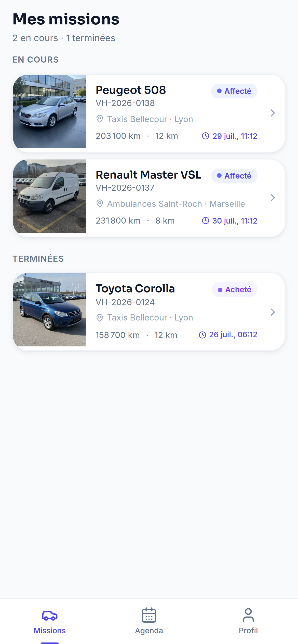Open the Missions car icon tab

coord(50,616)
